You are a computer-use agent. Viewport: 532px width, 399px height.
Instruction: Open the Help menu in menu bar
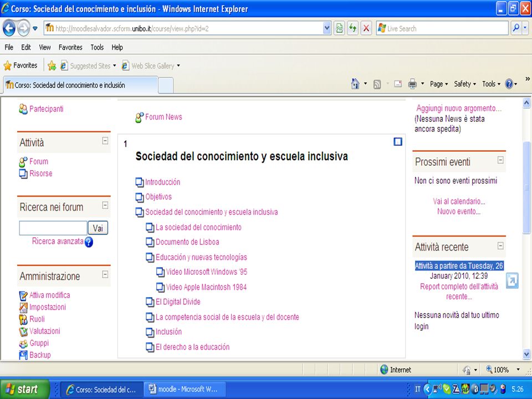click(x=117, y=47)
